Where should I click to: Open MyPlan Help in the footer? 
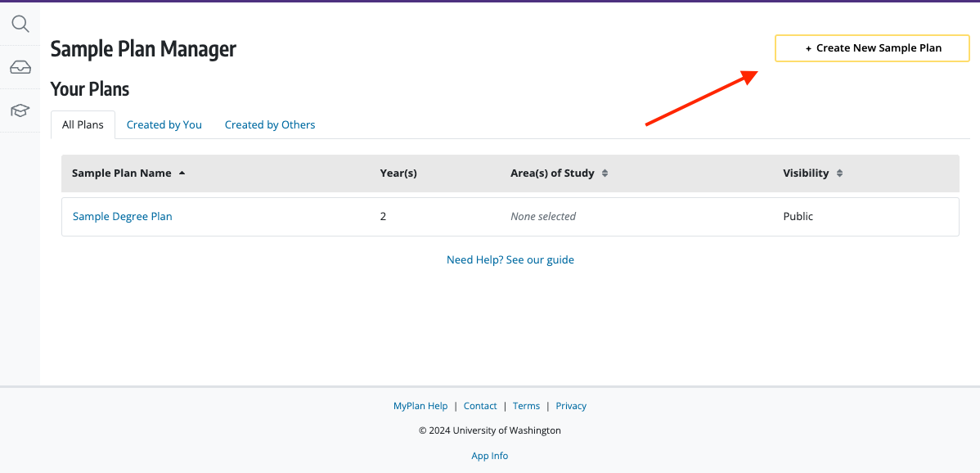click(420, 406)
